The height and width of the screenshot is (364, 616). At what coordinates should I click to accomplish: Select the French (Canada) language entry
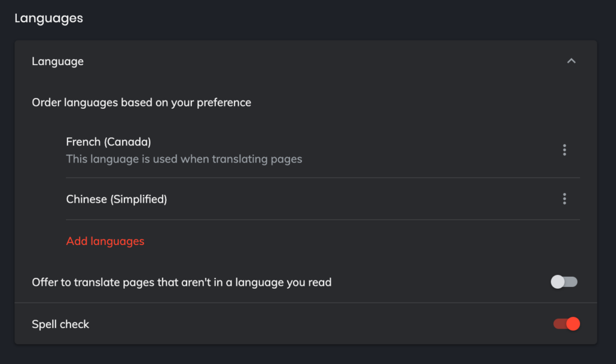[108, 141]
